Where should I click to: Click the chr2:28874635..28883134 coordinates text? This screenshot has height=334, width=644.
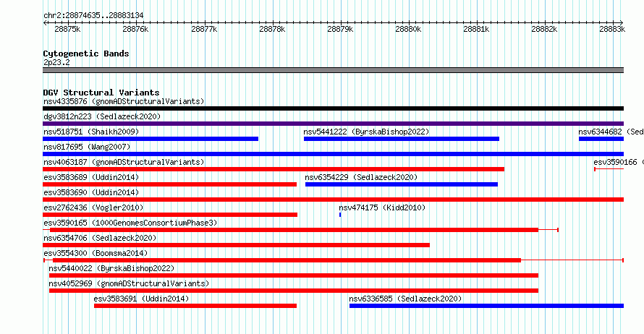[93, 16]
